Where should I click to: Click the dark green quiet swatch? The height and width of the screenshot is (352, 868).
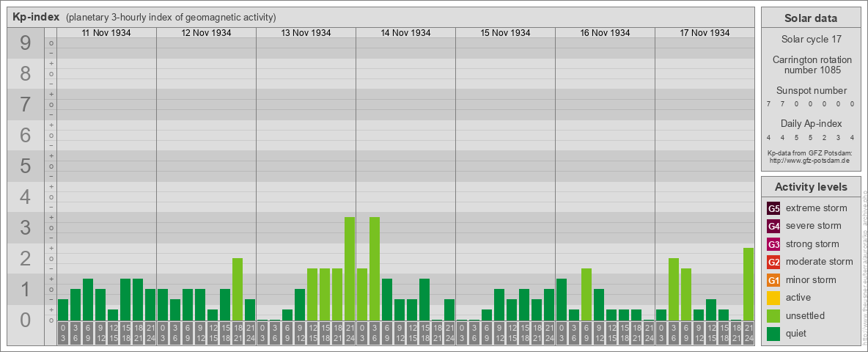[773, 333]
